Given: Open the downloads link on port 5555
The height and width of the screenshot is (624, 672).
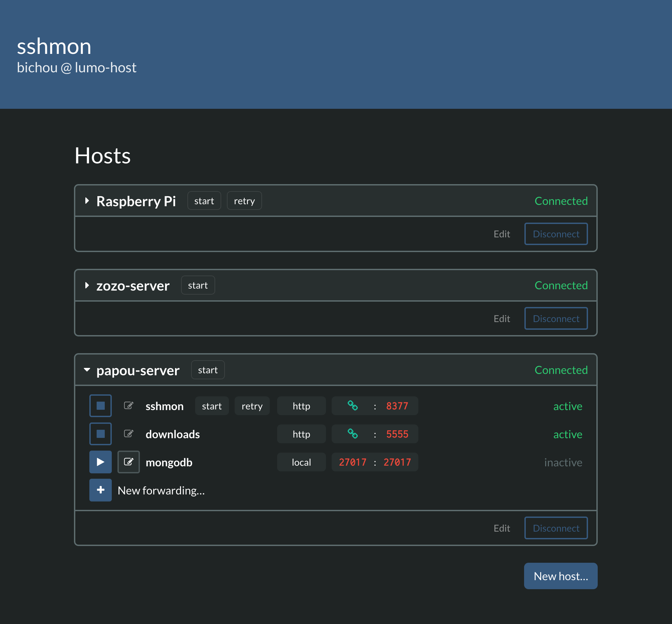Looking at the screenshot, I should [x=353, y=434].
